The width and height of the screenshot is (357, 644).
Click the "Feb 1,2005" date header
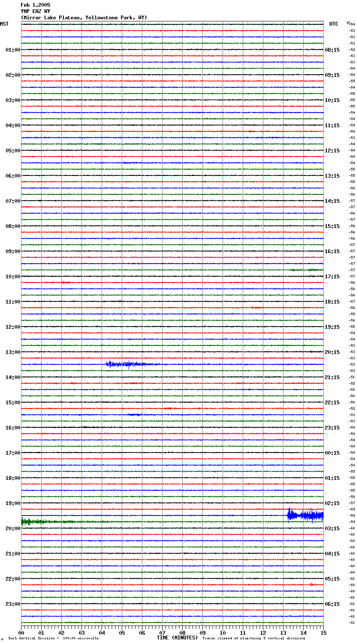point(35,5)
